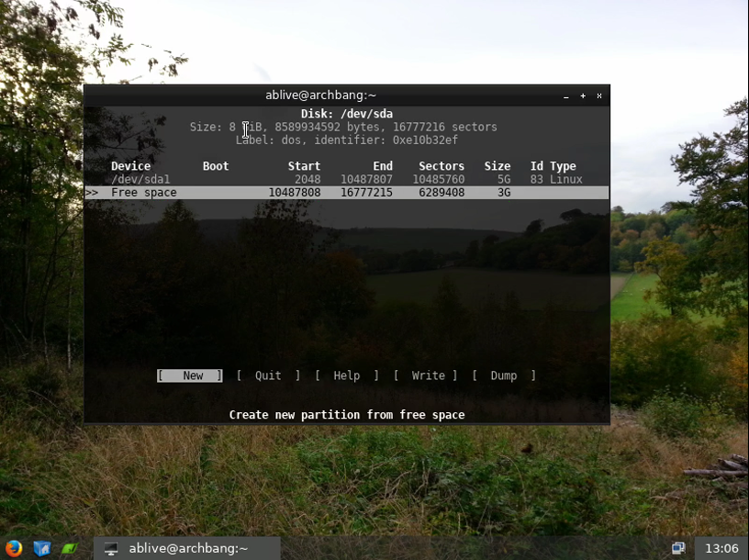Viewport: 749px width, 560px height.
Task: Click the 13:06 clock in the panel
Action: 721,548
